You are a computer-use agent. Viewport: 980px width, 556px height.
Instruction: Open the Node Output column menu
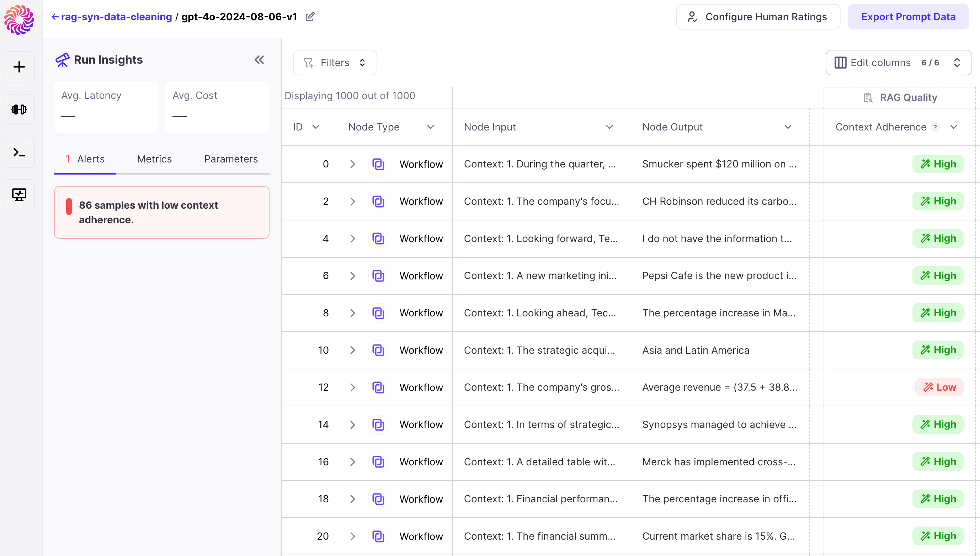pos(788,127)
